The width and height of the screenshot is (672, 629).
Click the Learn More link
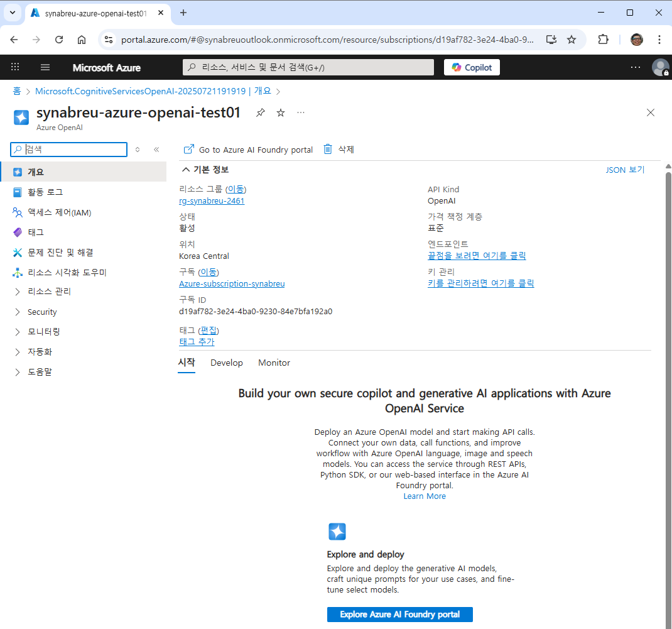pos(425,496)
